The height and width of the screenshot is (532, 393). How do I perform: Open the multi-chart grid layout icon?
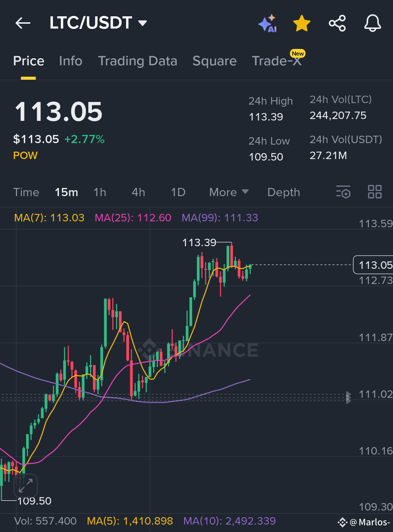[375, 192]
